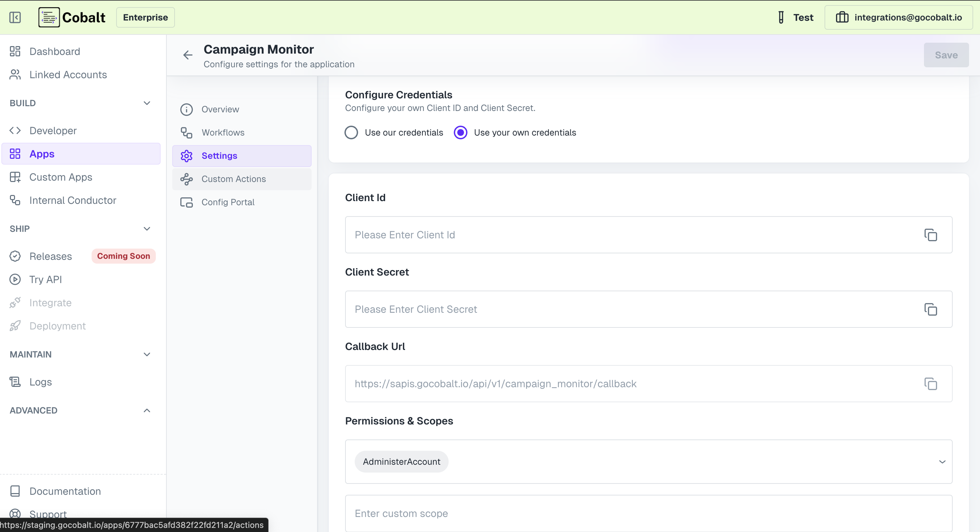The height and width of the screenshot is (532, 980).
Task: Remove the AdministerAccount scope chip
Action: tap(401, 461)
